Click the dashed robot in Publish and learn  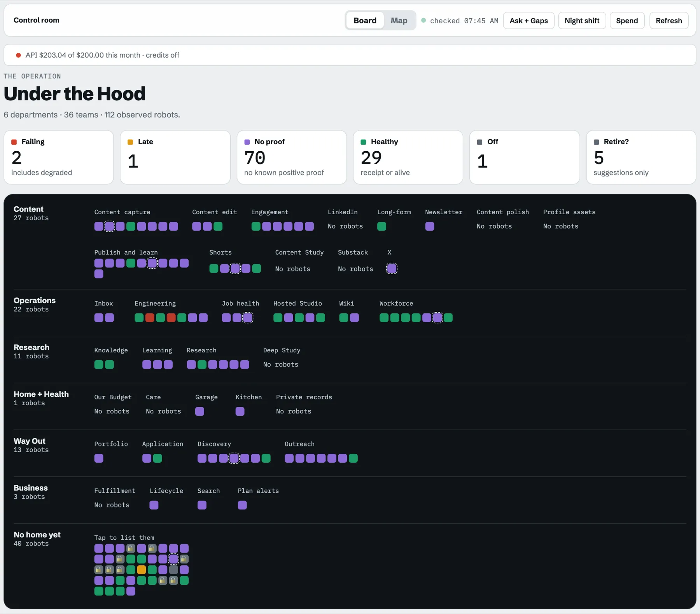(152, 263)
